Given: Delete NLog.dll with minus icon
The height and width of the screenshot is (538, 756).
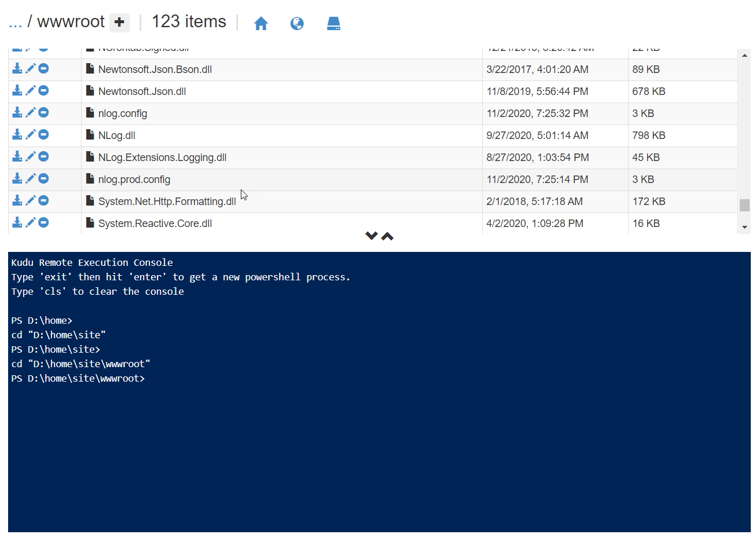Looking at the screenshot, I should (x=43, y=134).
